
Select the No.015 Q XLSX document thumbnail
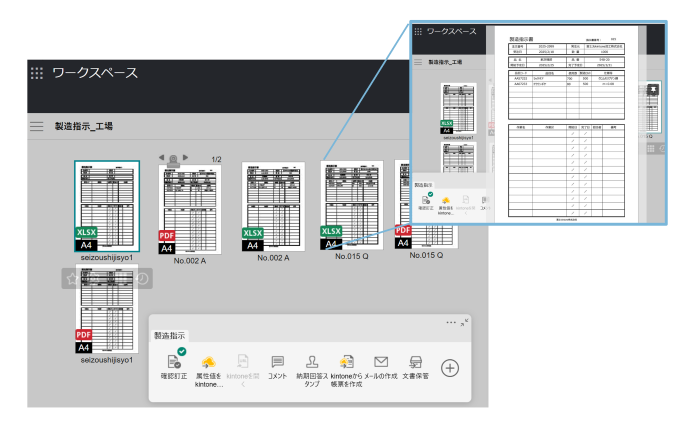pyautogui.click(x=351, y=205)
